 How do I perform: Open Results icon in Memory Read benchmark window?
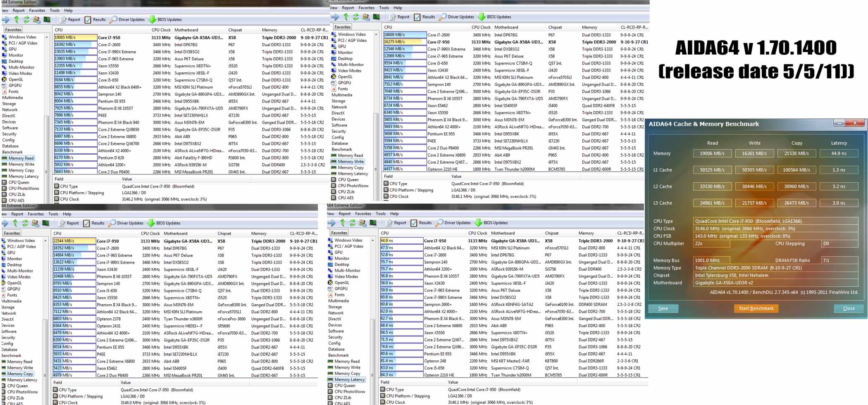point(88,20)
